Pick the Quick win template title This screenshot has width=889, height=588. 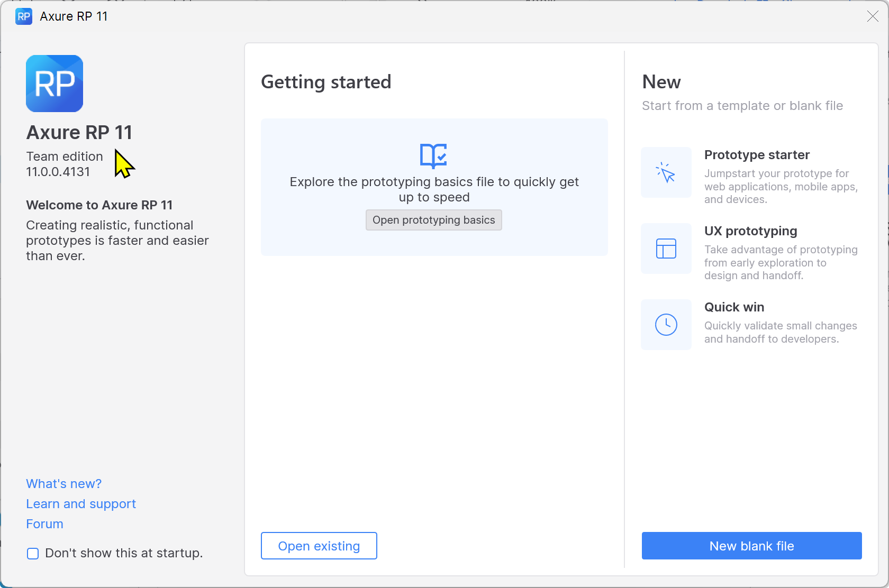coord(734,307)
